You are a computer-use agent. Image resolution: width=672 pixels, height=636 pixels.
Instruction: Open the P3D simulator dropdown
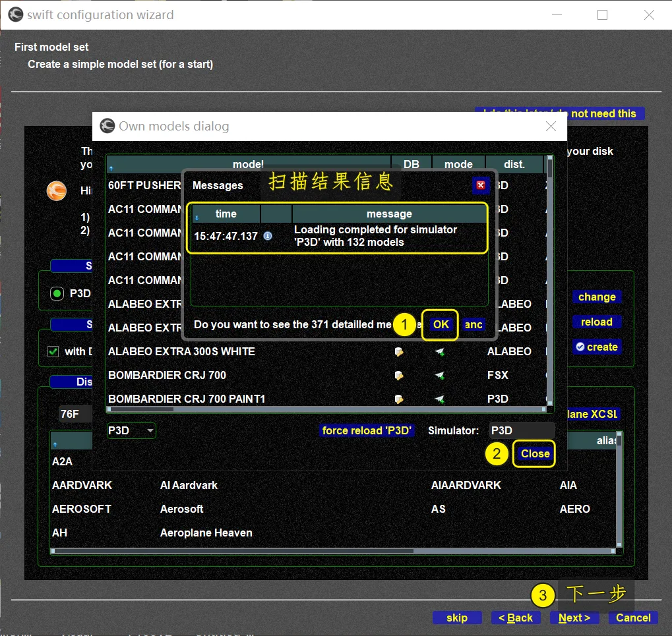click(131, 430)
